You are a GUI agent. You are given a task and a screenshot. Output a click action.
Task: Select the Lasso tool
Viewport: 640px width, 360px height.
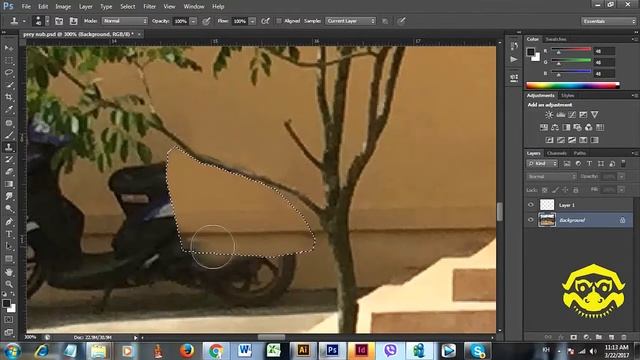point(9,73)
